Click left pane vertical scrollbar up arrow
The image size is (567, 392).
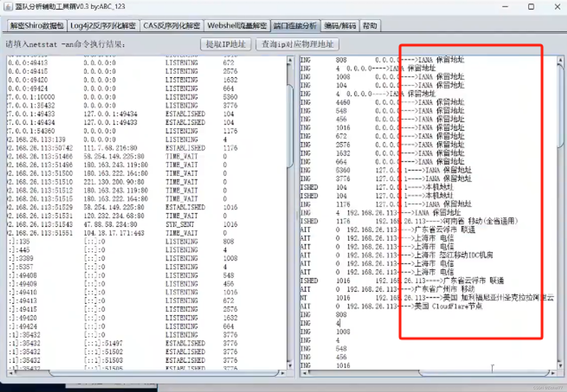pyautogui.click(x=290, y=60)
